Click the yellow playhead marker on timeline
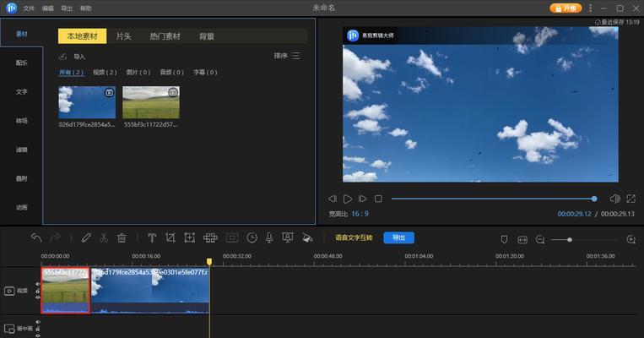 [x=209, y=261]
